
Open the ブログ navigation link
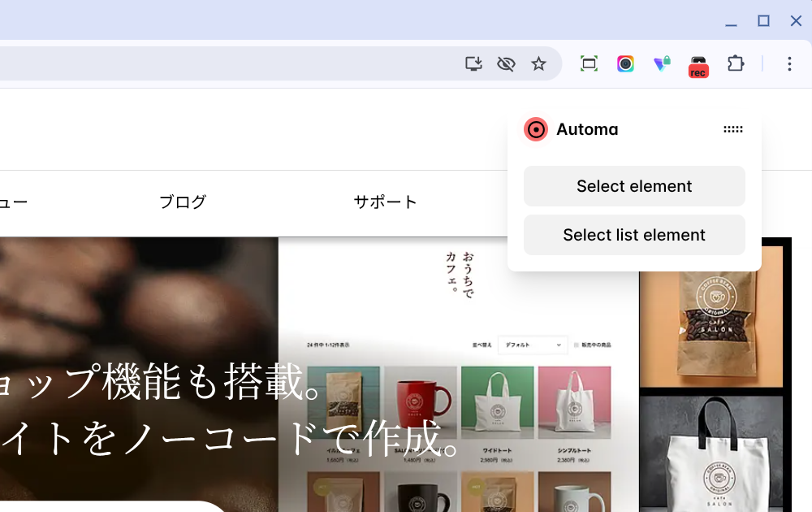click(183, 202)
